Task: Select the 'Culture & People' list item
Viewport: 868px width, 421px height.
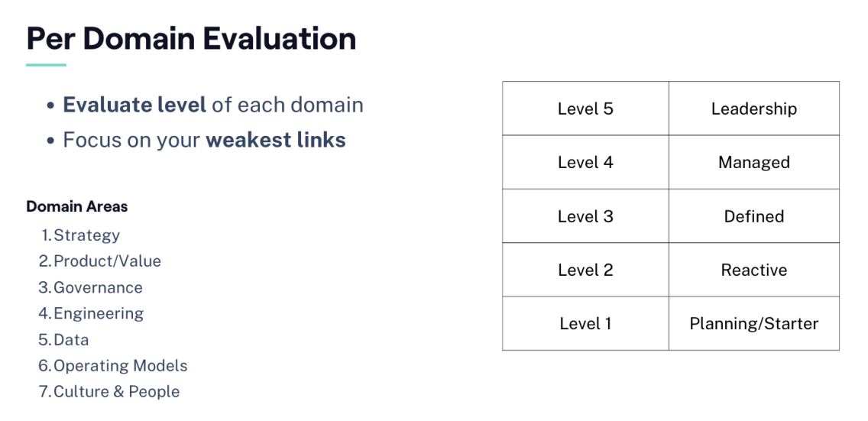Action: pos(116,391)
